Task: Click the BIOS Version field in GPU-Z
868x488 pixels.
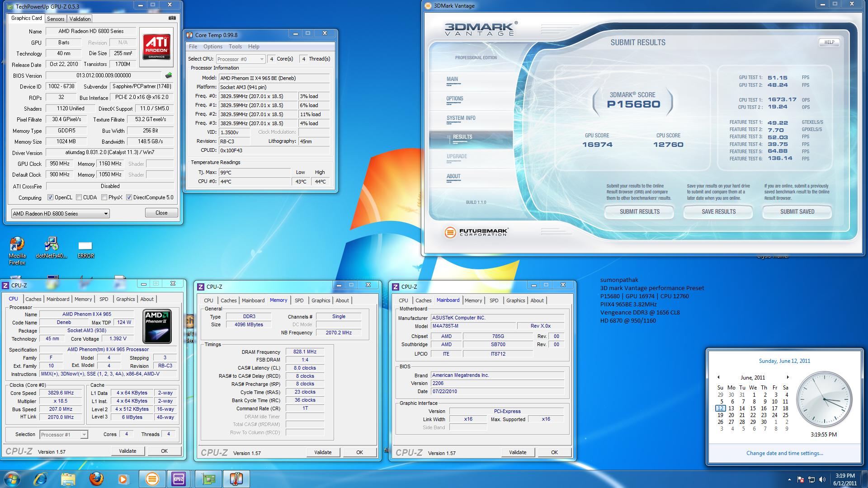Action: tap(104, 75)
